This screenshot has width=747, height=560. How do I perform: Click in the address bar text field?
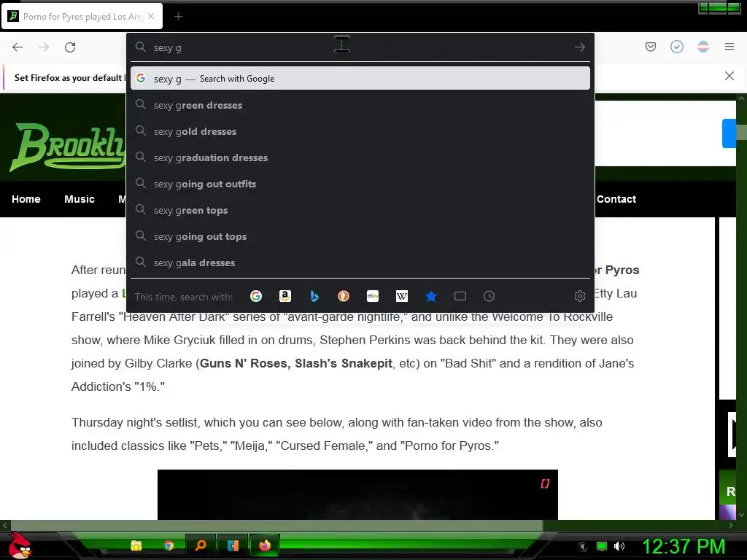(360, 47)
